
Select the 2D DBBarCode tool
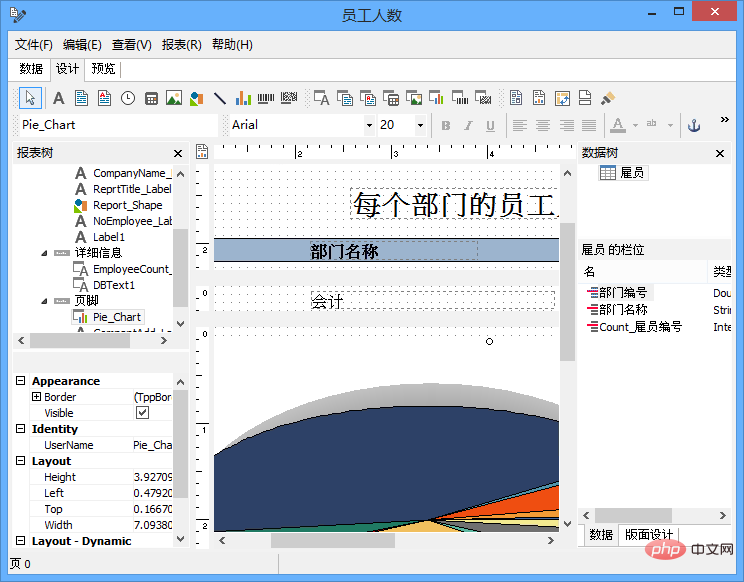click(483, 98)
